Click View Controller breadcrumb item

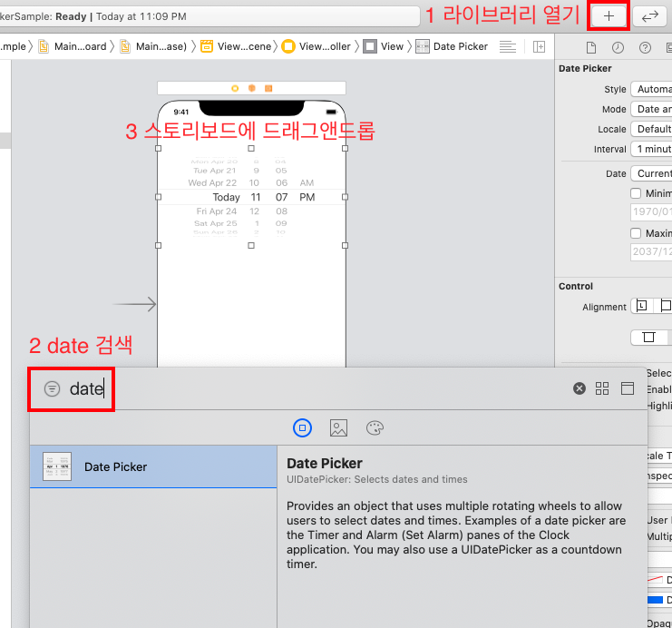click(317, 46)
